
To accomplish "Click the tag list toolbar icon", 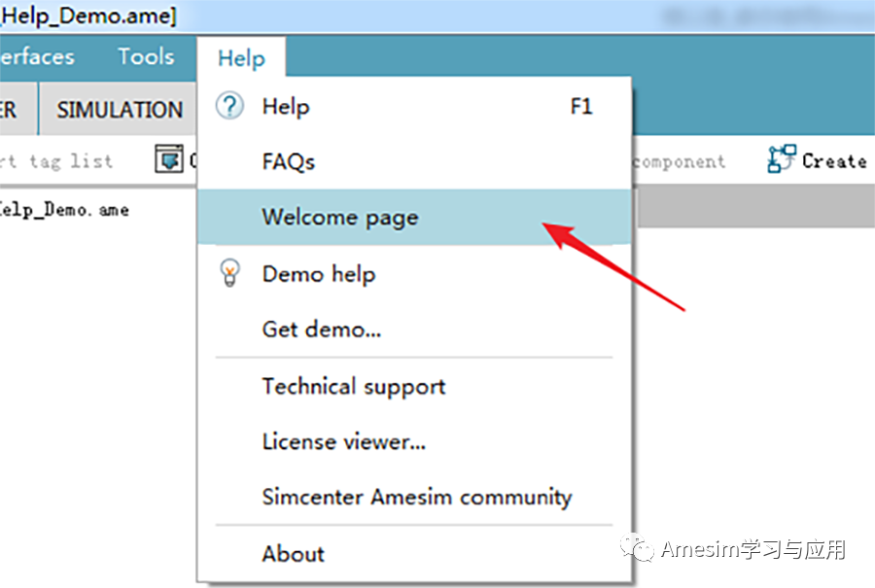I will pos(169,159).
